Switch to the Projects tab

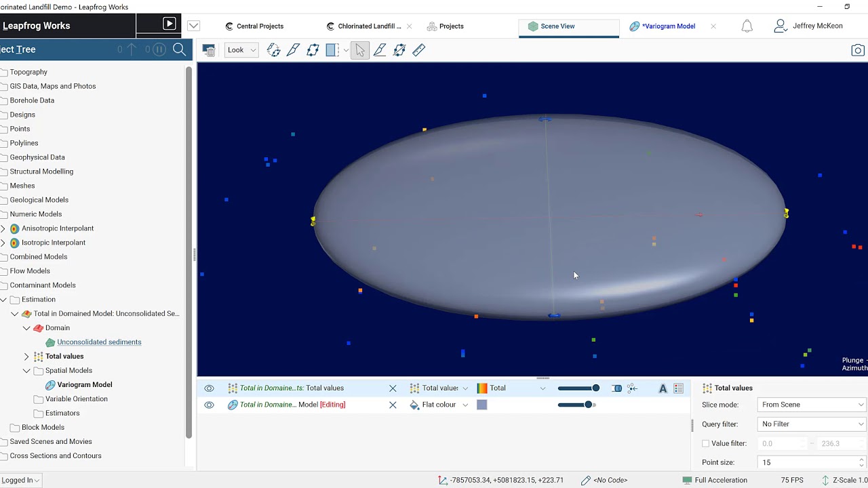pos(446,26)
